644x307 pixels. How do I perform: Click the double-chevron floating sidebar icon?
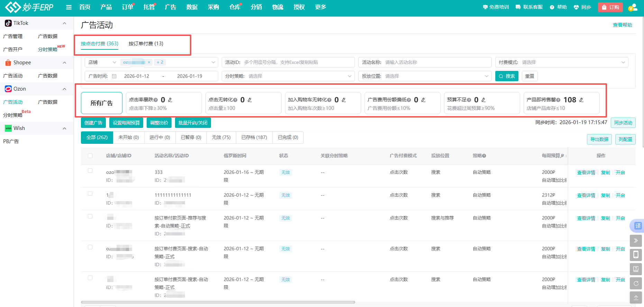(x=636, y=241)
